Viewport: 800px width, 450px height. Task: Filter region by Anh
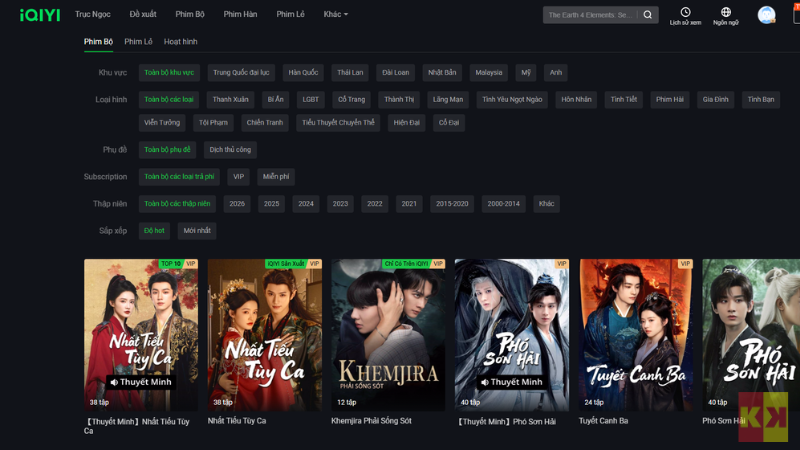point(556,72)
